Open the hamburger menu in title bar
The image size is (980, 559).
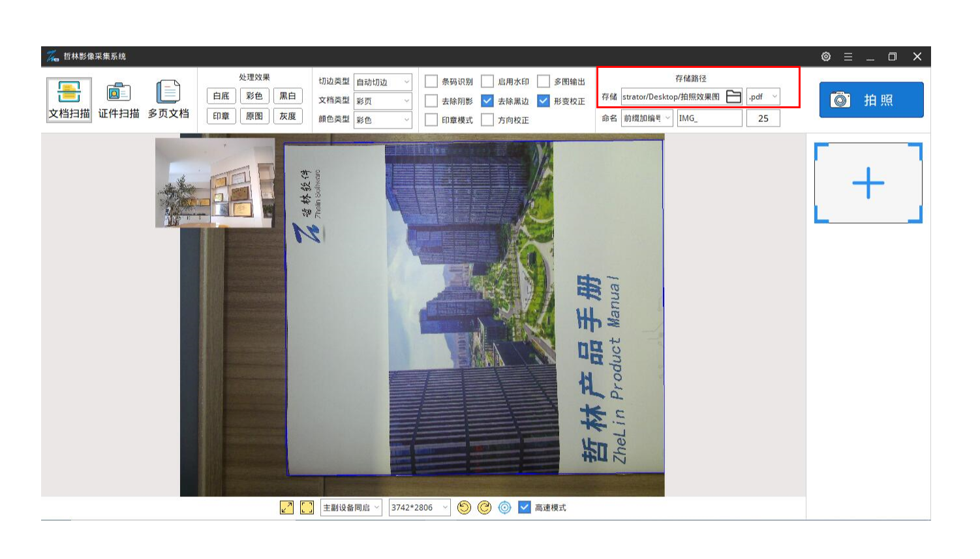[848, 57]
